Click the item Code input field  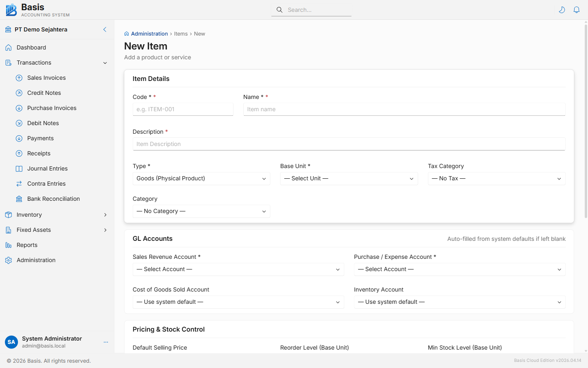tap(183, 109)
